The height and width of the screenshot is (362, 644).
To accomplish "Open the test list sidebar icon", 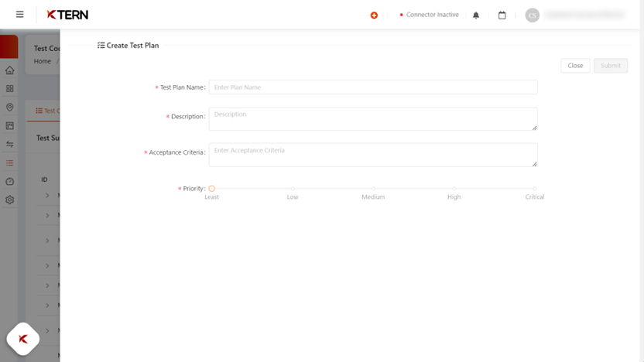I will [x=10, y=163].
